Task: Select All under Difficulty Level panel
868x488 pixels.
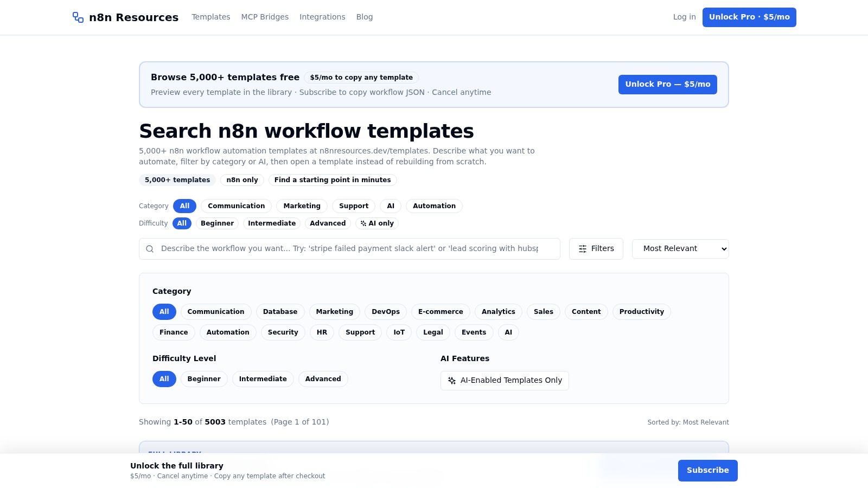Action: click(x=164, y=379)
